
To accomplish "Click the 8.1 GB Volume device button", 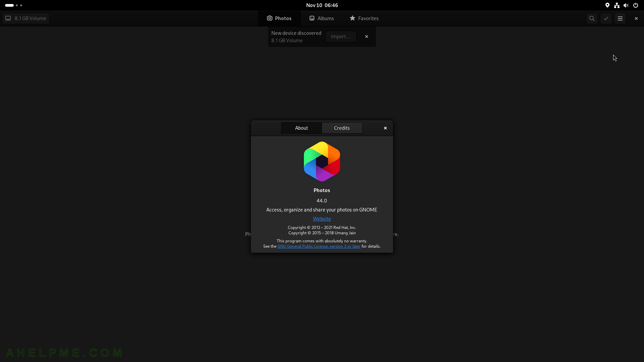I will [x=26, y=18].
